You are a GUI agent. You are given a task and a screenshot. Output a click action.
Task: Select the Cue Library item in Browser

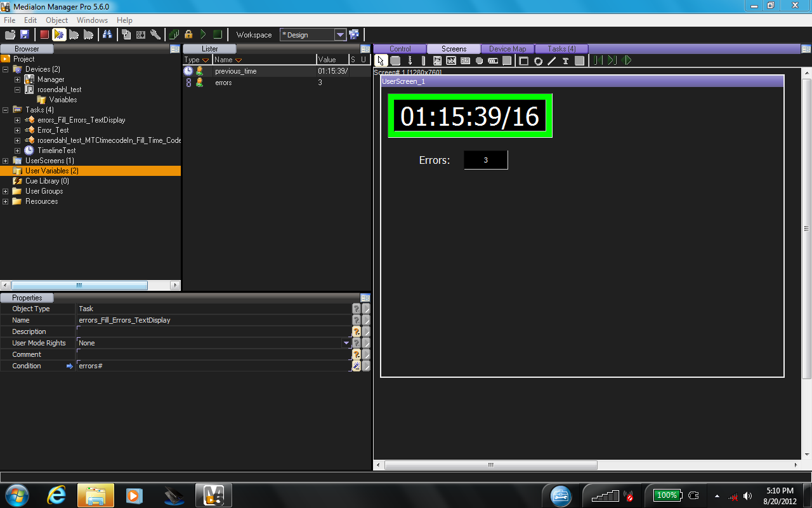47,181
